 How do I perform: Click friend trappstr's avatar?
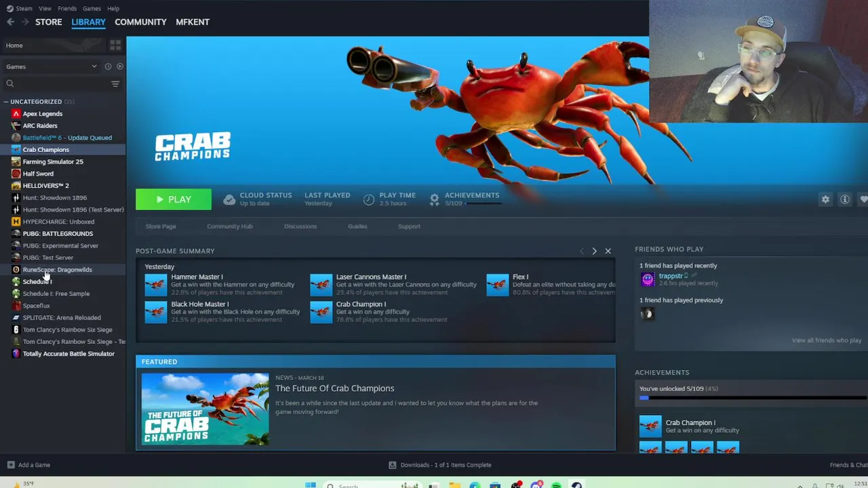pos(648,279)
